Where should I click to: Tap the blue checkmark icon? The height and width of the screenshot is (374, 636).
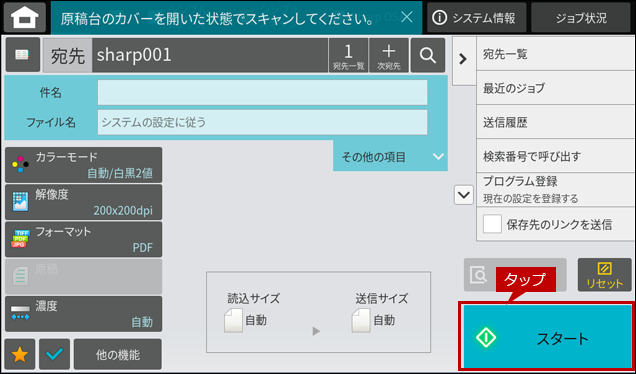coord(54,355)
